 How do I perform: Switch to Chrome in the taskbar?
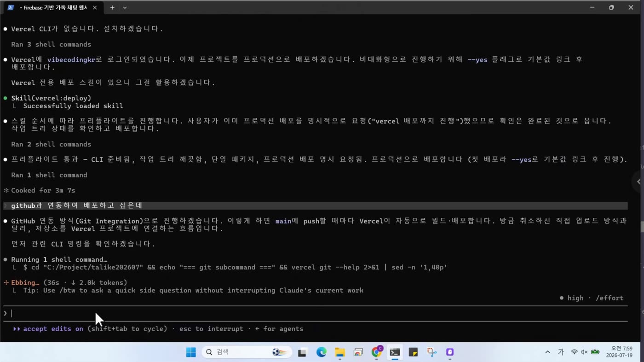[x=377, y=352]
